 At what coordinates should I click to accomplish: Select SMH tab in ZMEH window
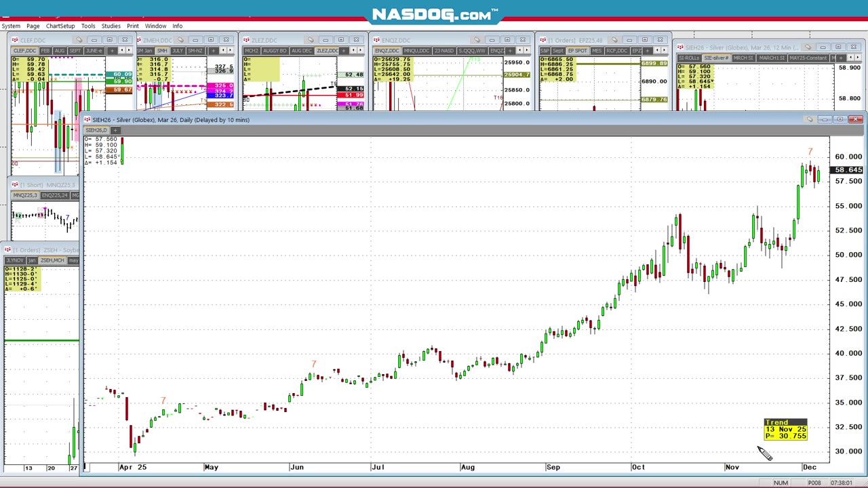pyautogui.click(x=163, y=51)
